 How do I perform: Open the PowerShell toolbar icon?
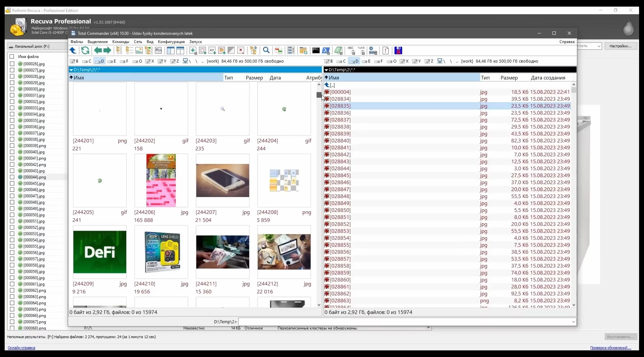pos(326,51)
